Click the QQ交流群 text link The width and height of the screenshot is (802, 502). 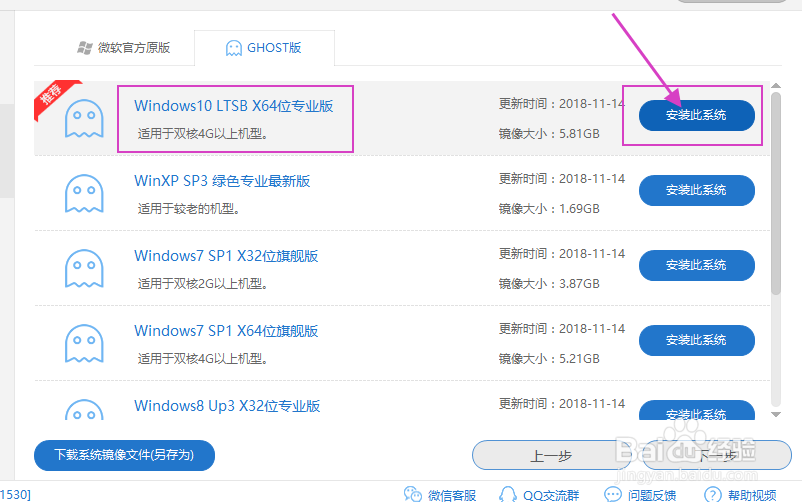tap(551, 495)
